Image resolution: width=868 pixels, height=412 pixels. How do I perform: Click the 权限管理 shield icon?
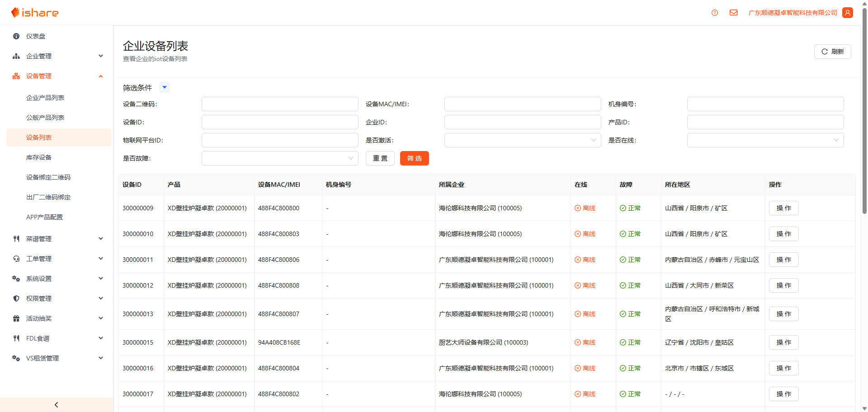pyautogui.click(x=16, y=298)
